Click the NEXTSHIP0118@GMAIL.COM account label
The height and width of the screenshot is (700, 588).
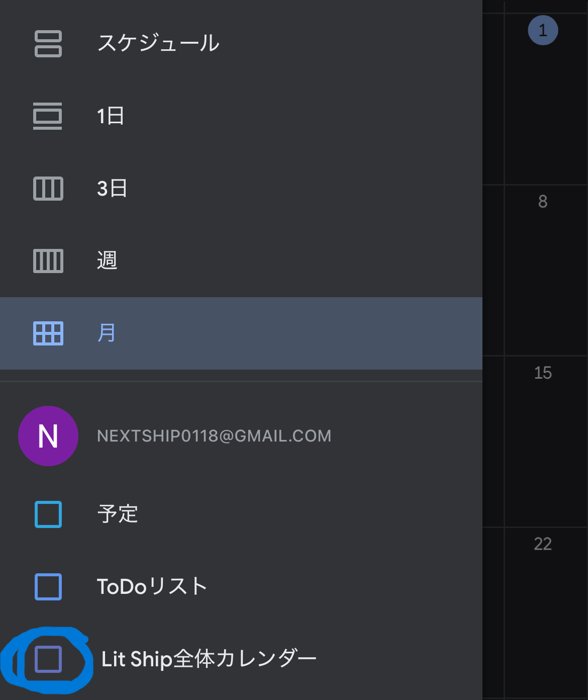click(x=213, y=436)
